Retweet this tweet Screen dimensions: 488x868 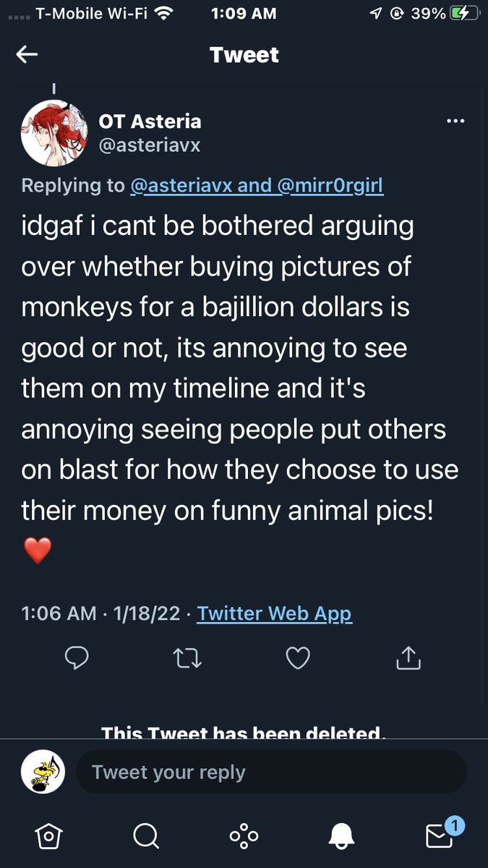pos(187,657)
